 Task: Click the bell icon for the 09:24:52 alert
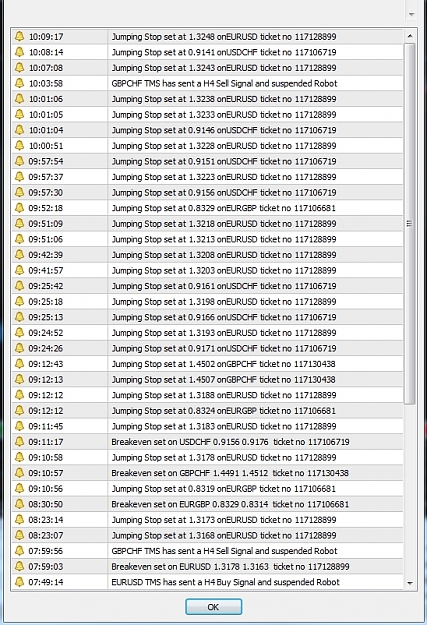pos(19,332)
